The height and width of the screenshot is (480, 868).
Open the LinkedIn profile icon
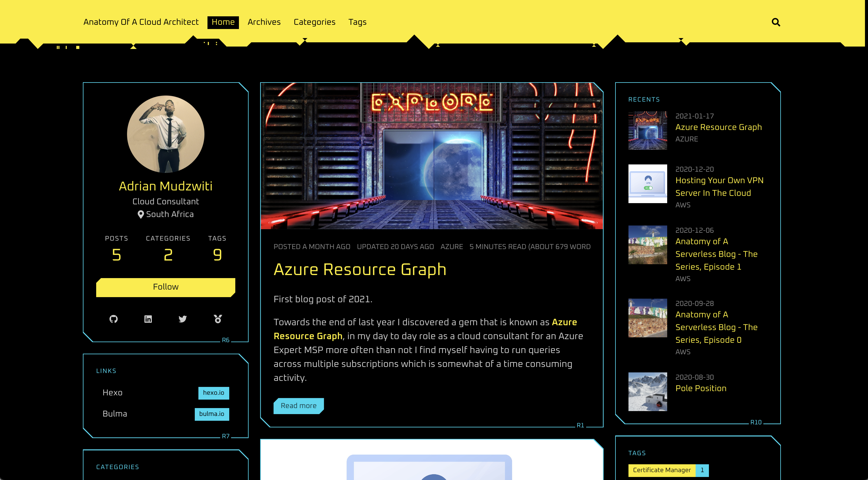148,319
